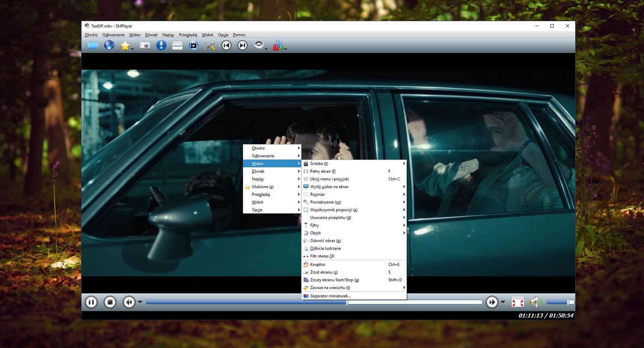Open the Opcje menu in menu bar
This screenshot has height=348, width=644.
click(x=223, y=35)
